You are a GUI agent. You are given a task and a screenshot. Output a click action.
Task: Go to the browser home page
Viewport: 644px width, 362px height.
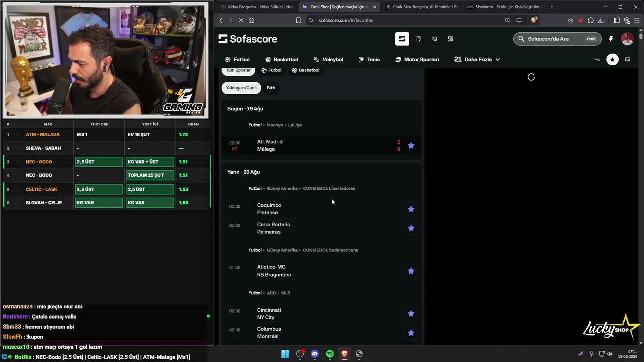[x=251, y=20]
